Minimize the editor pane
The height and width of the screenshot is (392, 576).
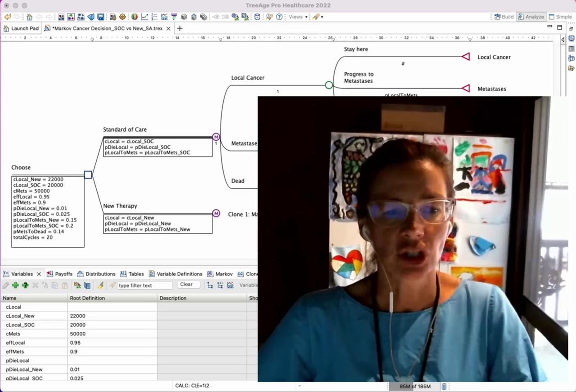549,27
